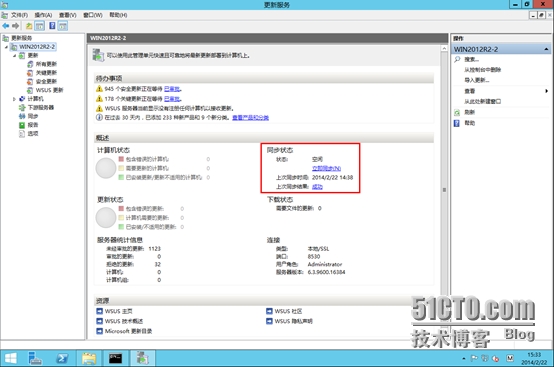Select the 更新服务 root node in tree
Viewport: 554px width, 367px height.
[22, 38]
